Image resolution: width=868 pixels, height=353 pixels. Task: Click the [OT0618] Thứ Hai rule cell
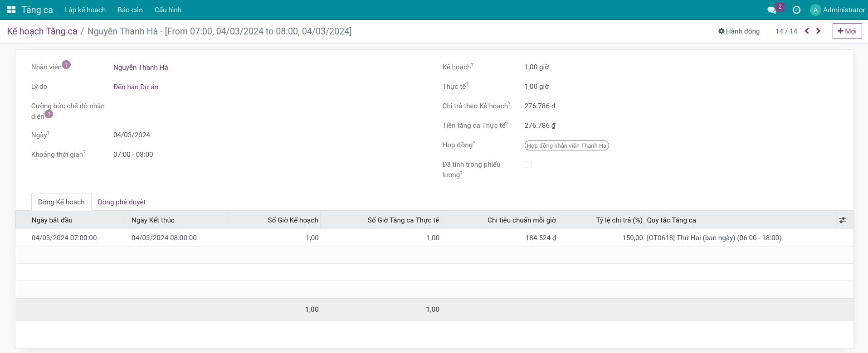pyautogui.click(x=740, y=238)
